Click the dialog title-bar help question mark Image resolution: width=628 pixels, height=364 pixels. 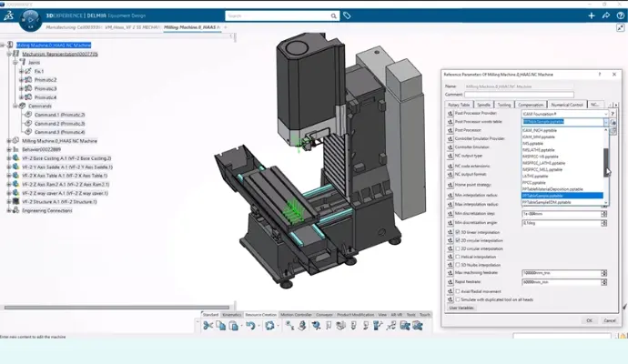pos(600,75)
